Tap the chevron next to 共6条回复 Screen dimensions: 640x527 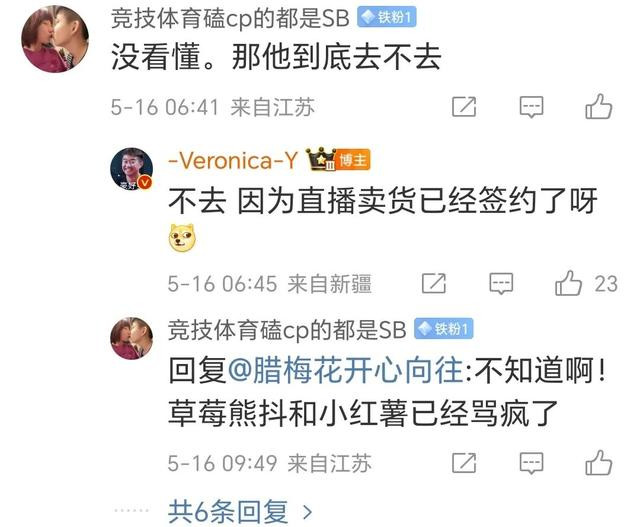click(307, 512)
